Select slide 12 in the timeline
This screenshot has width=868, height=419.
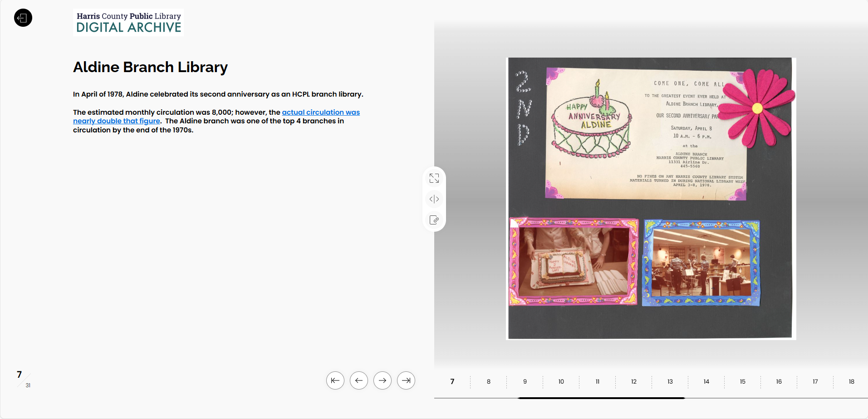tap(634, 382)
